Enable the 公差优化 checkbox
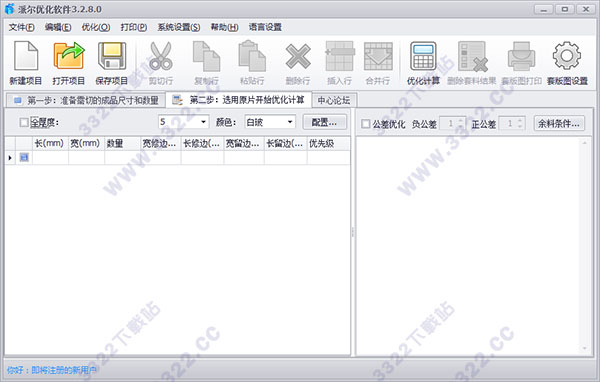Viewport: 600px width, 382px height. [x=366, y=124]
